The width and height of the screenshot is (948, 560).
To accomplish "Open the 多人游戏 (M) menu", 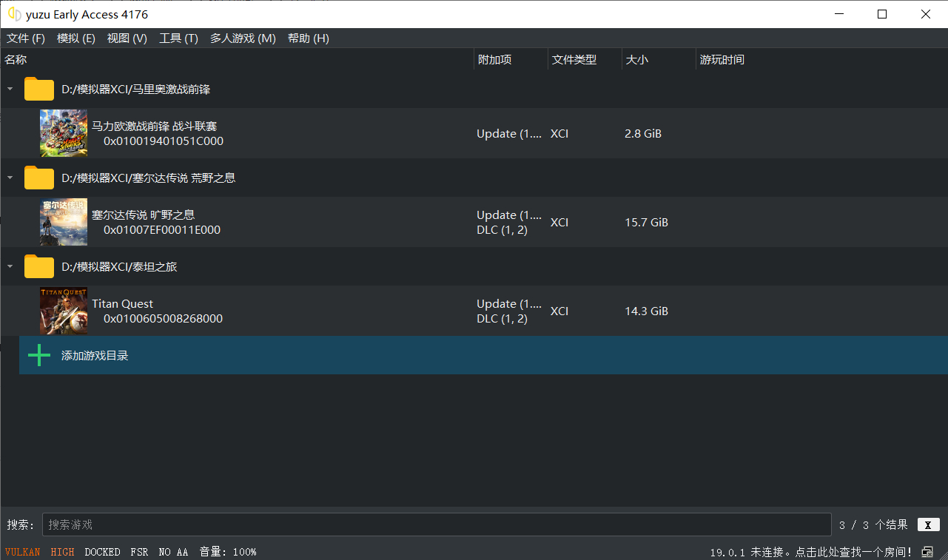I will (243, 38).
